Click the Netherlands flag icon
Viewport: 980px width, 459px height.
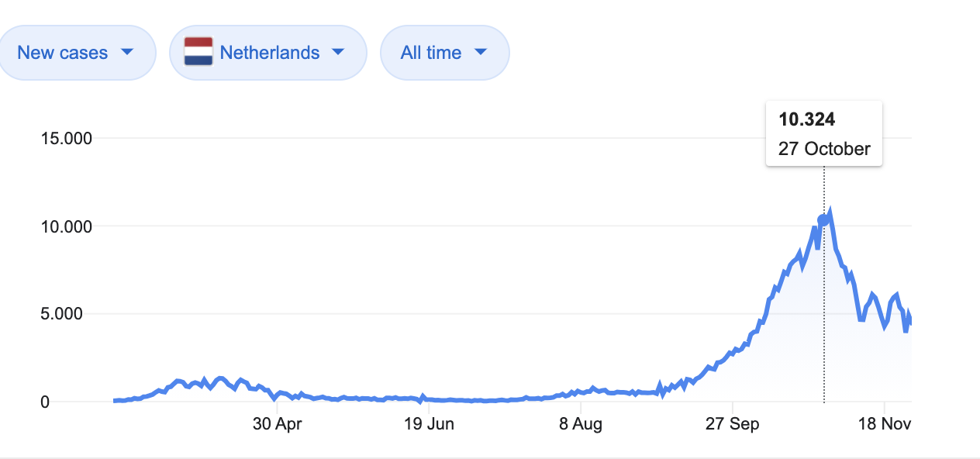click(x=199, y=52)
